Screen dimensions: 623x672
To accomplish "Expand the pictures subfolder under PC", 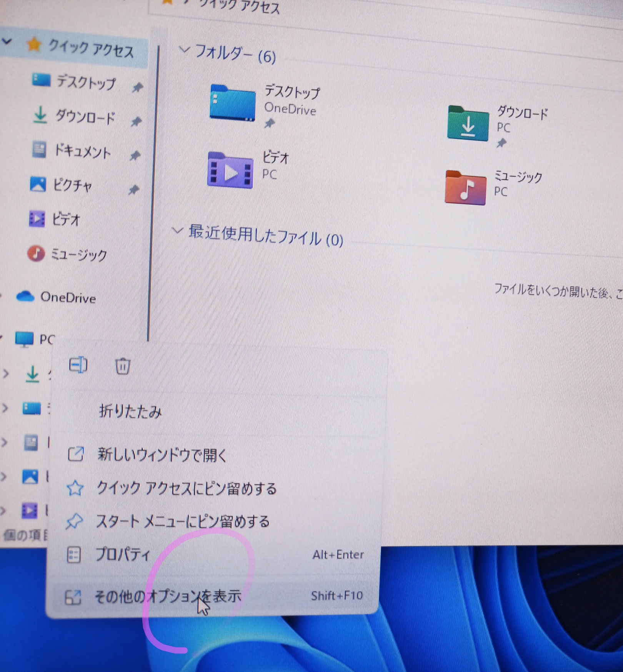I will pyautogui.click(x=4, y=477).
